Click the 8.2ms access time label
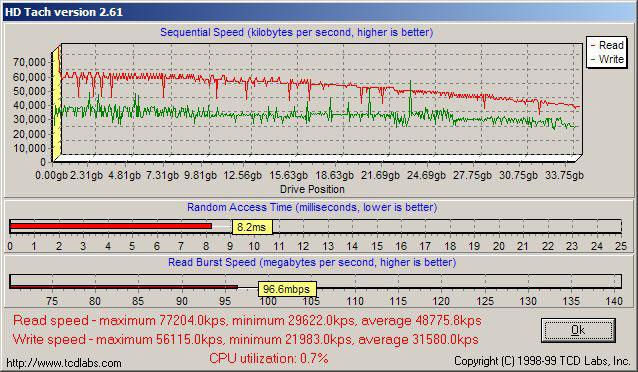Screen dimensions: 638x372 pyautogui.click(x=252, y=227)
